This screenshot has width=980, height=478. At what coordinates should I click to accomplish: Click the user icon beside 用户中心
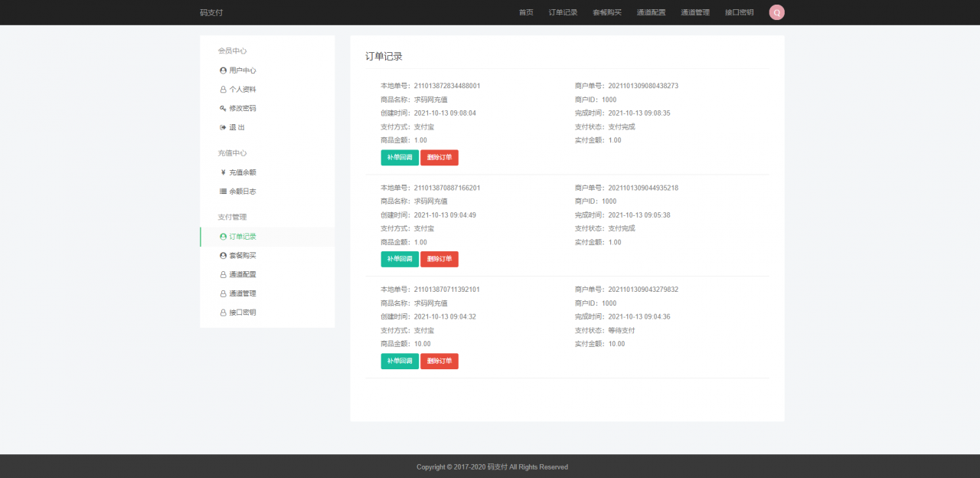click(x=223, y=70)
